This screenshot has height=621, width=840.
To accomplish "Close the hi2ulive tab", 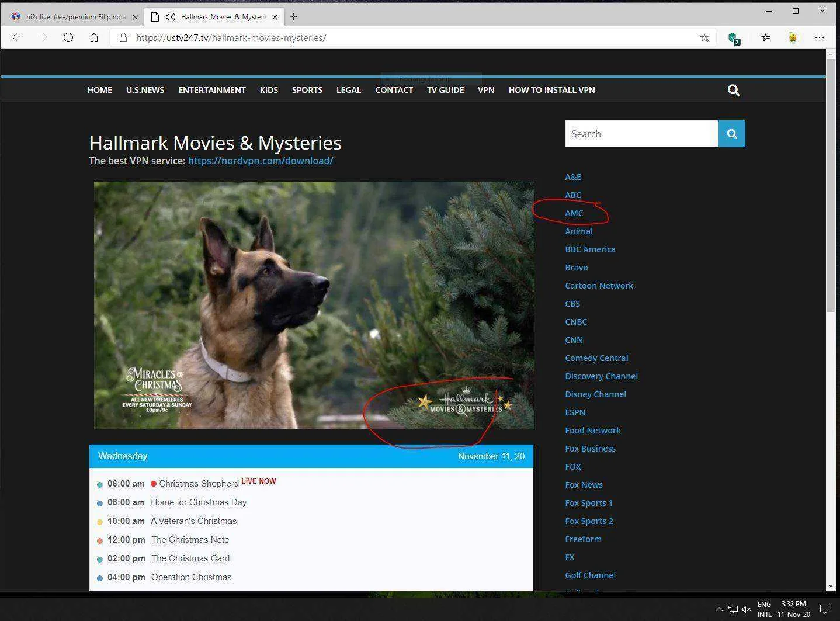I will click(x=135, y=17).
